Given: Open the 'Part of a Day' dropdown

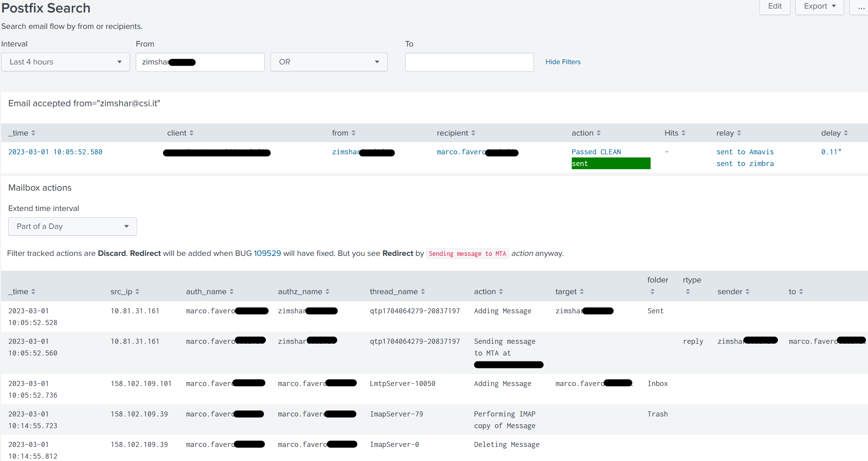Looking at the screenshot, I should 73,227.
